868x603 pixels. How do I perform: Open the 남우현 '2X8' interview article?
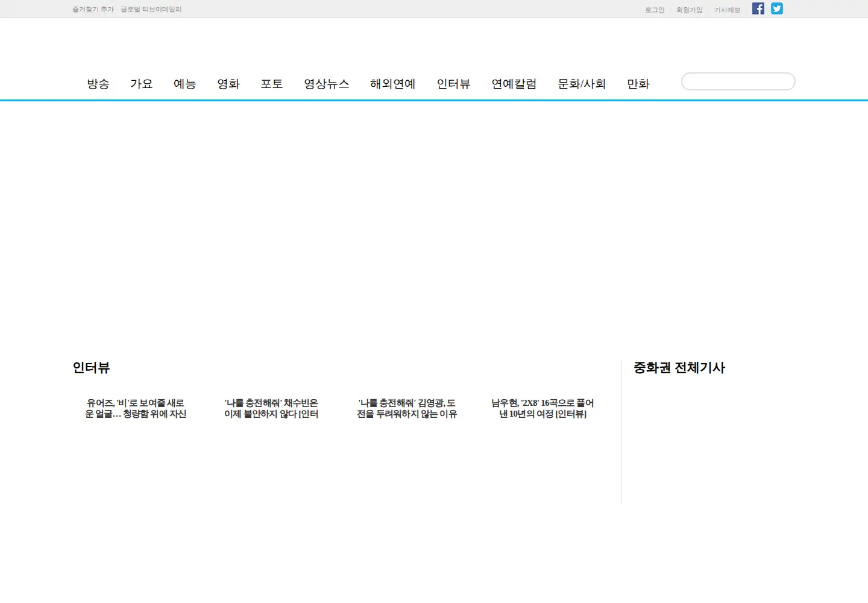pyautogui.click(x=542, y=408)
